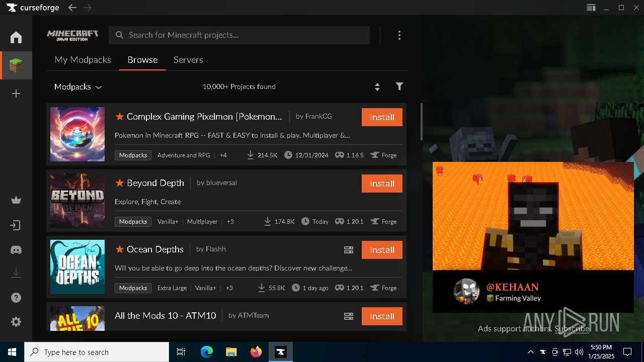This screenshot has height=362, width=644.
Task: Click the Windows taskbar search box
Action: click(97, 352)
